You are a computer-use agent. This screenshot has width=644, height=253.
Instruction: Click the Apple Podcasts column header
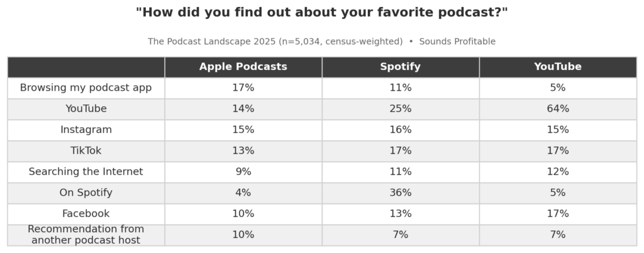click(x=243, y=67)
